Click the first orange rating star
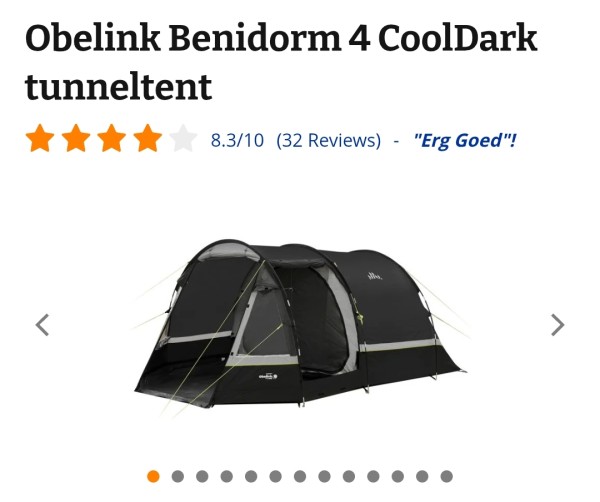Image resolution: width=600 pixels, height=502 pixels. point(40,138)
